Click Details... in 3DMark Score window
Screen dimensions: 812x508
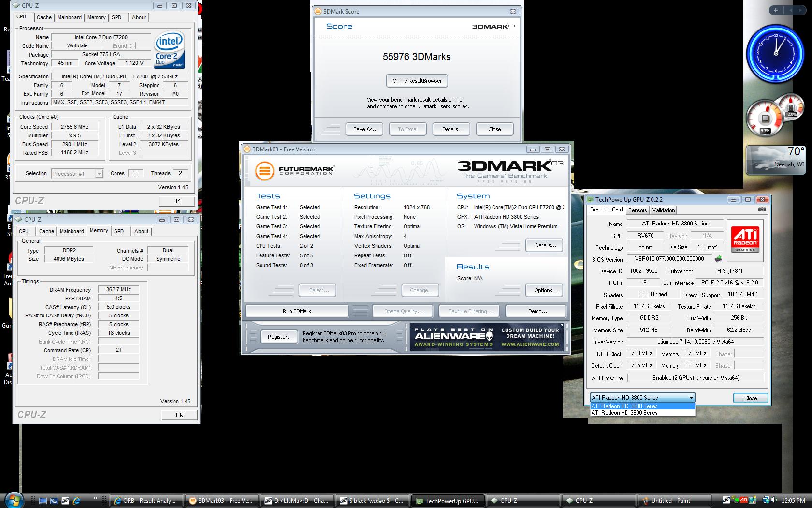[452, 129]
